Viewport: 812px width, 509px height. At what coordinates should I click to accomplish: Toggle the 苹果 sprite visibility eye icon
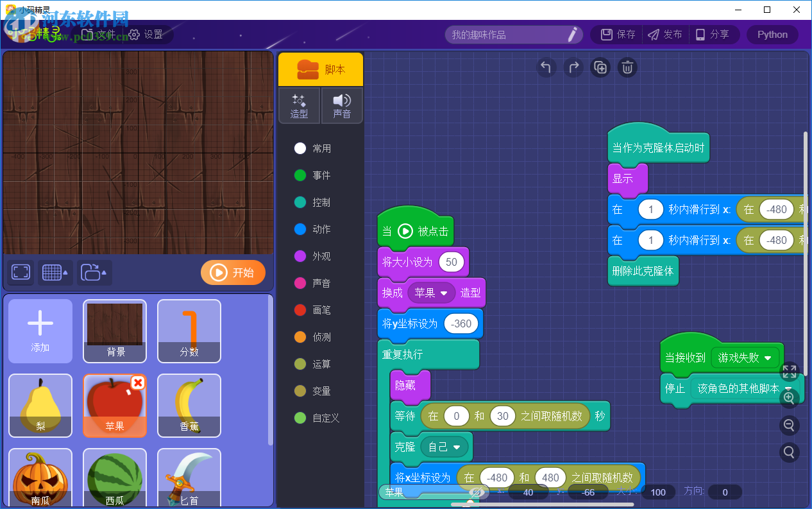click(475, 492)
